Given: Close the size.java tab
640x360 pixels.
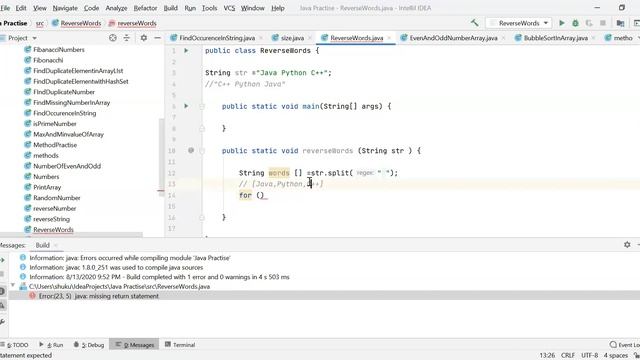Looking at the screenshot, I should 310,38.
